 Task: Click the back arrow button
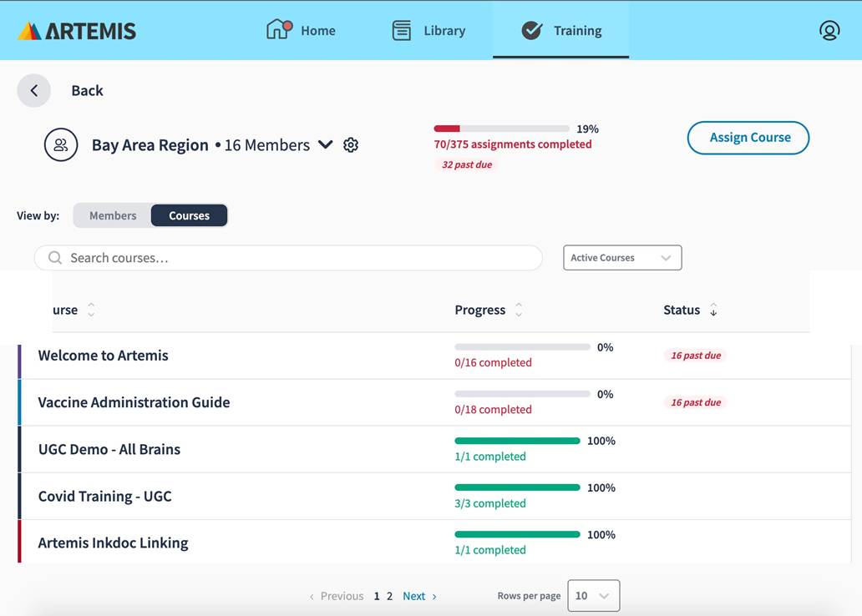coord(34,90)
